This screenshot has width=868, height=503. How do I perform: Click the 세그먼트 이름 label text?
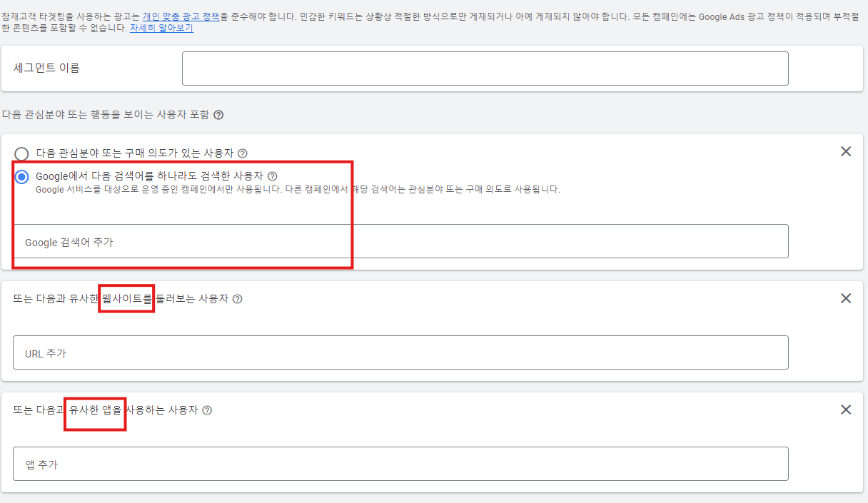pos(47,68)
